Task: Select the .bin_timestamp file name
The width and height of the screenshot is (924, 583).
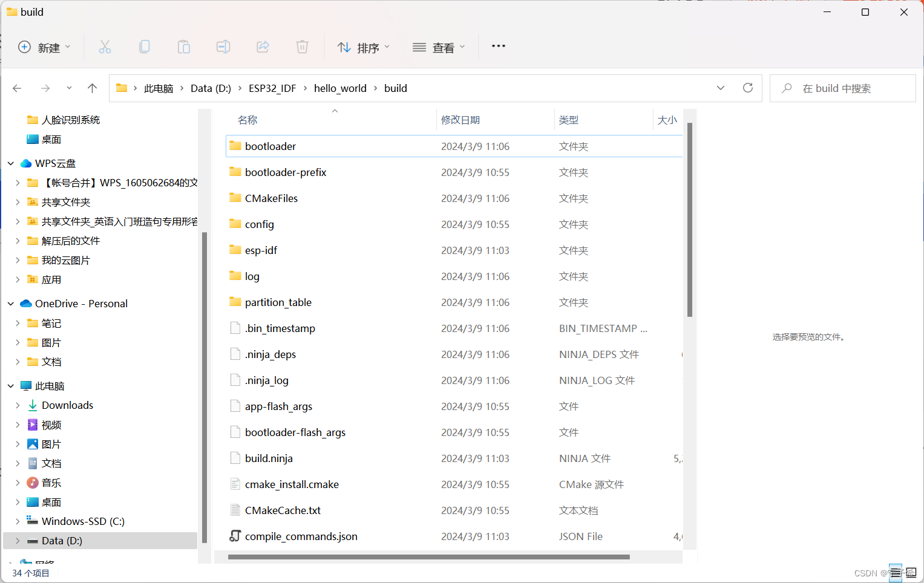Action: (x=280, y=328)
